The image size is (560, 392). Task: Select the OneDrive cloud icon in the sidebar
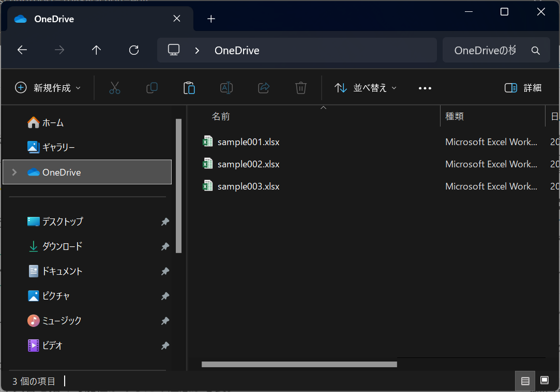(34, 172)
